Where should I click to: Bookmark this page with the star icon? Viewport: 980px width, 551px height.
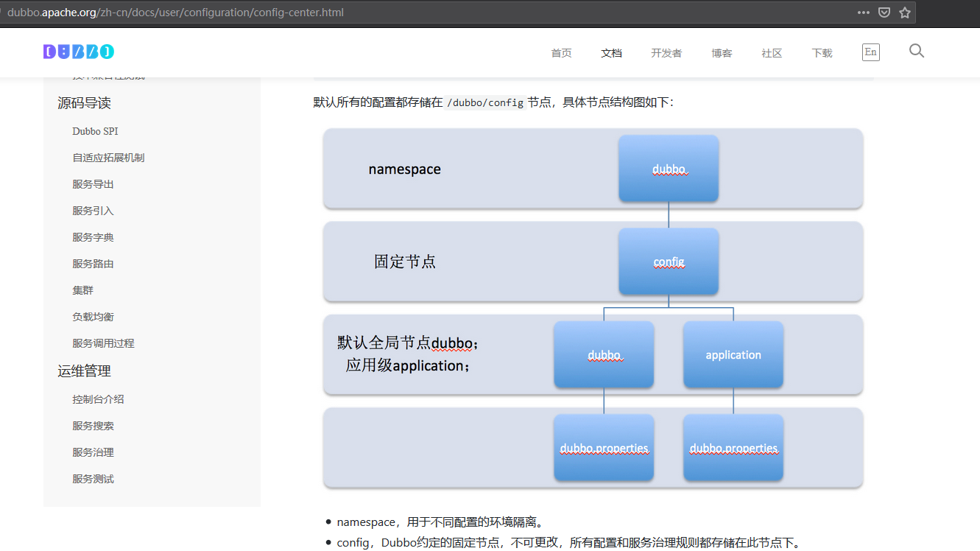pyautogui.click(x=904, y=12)
